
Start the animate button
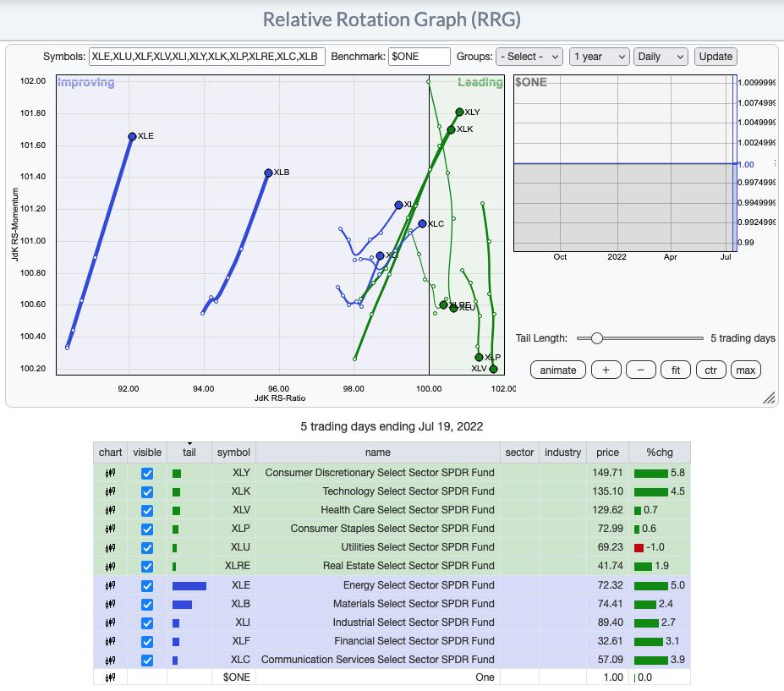coord(558,370)
